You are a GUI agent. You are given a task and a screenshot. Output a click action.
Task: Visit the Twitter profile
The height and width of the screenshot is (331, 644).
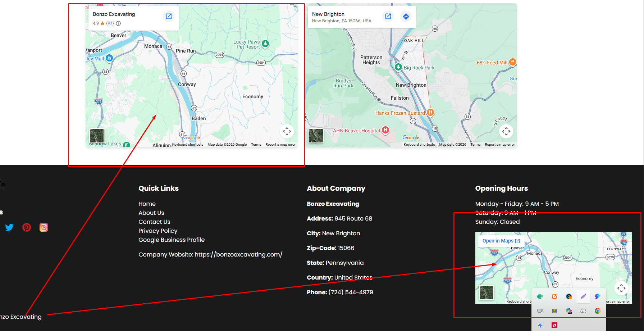pos(9,227)
